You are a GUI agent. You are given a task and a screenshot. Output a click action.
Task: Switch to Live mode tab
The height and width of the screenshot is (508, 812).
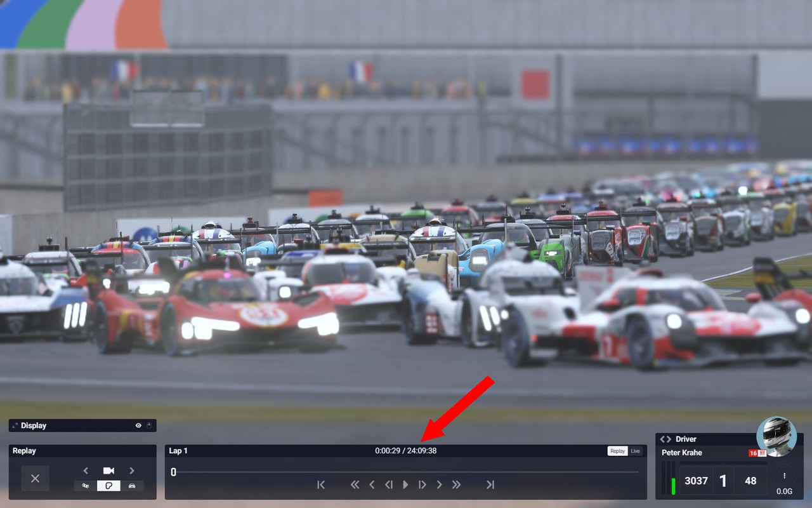[635, 451]
